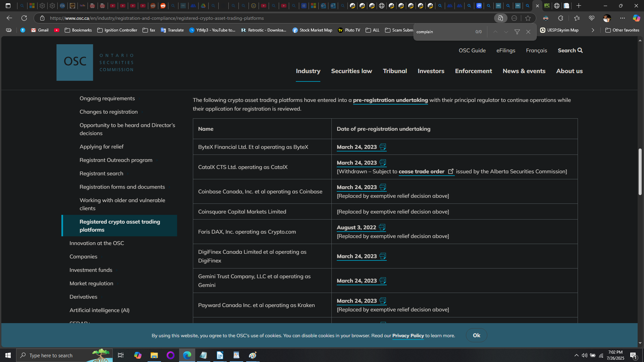644x362 pixels.
Task: Click the find on page text field
Action: tap(443, 32)
